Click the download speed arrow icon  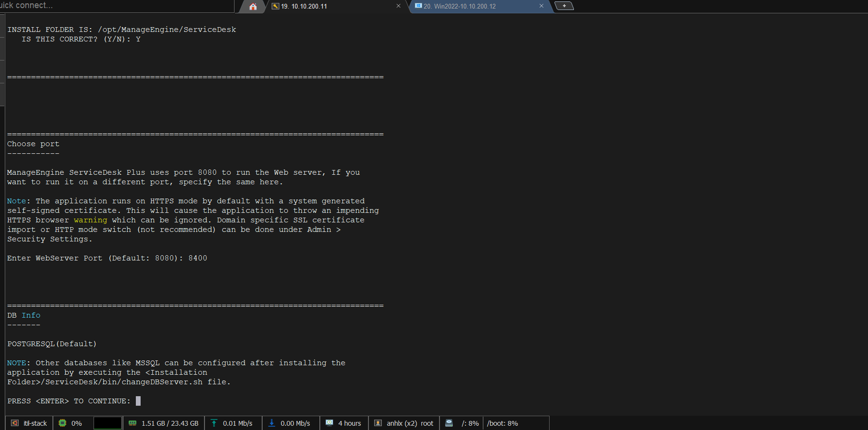272,423
